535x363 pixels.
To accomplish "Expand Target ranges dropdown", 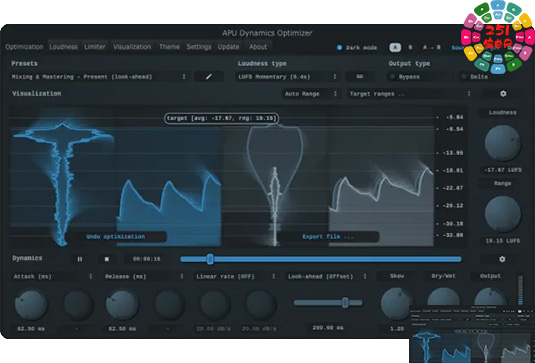I will [x=410, y=94].
